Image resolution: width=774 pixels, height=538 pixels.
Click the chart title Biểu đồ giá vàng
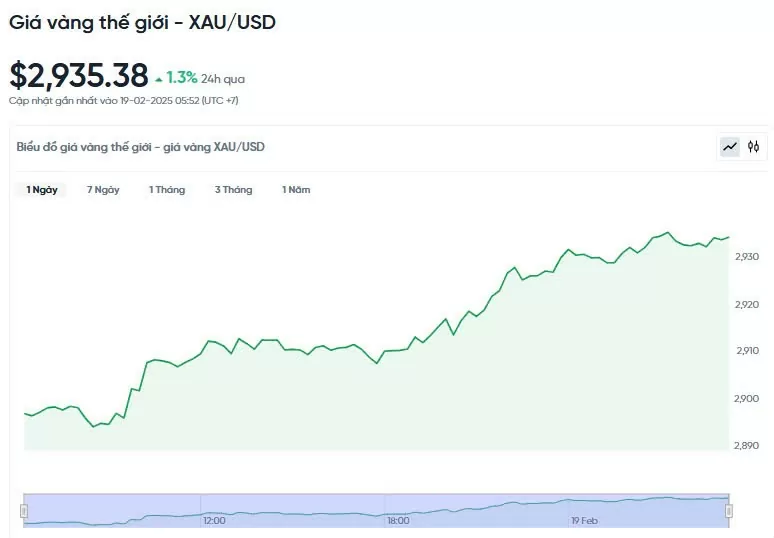tap(141, 147)
